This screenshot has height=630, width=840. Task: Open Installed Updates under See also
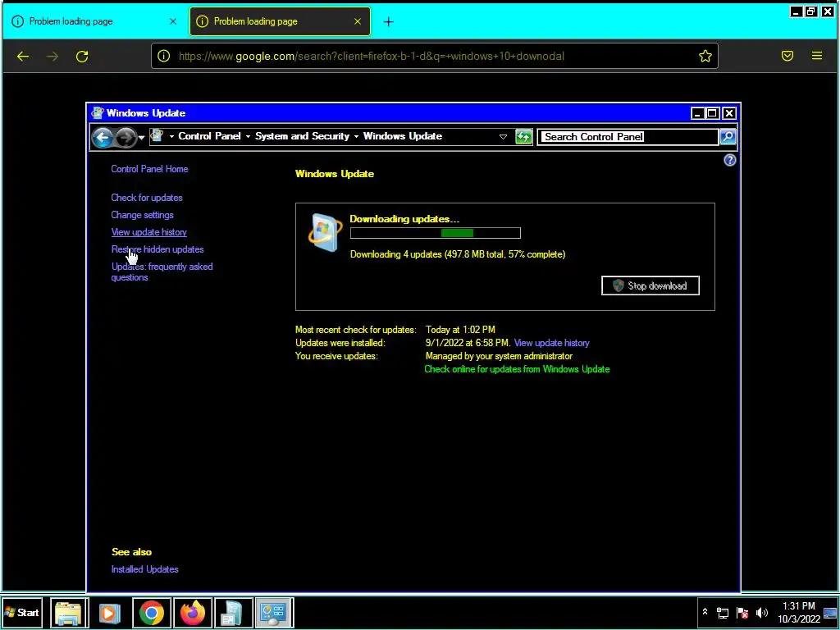coord(144,569)
